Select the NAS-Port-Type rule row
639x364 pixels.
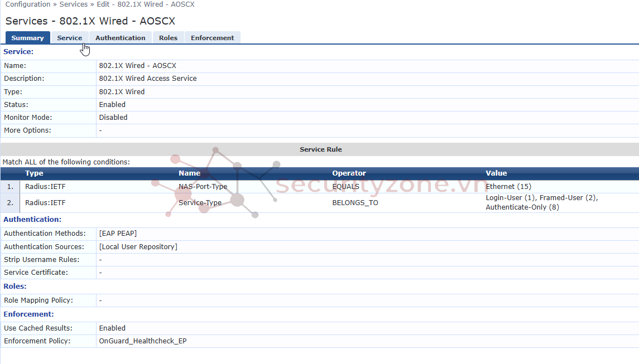point(203,187)
